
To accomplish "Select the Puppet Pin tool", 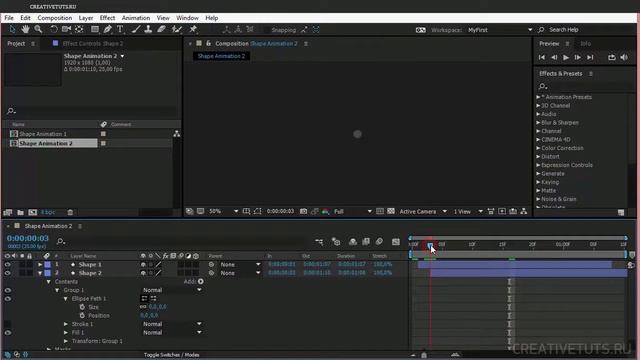I will [x=193, y=29].
